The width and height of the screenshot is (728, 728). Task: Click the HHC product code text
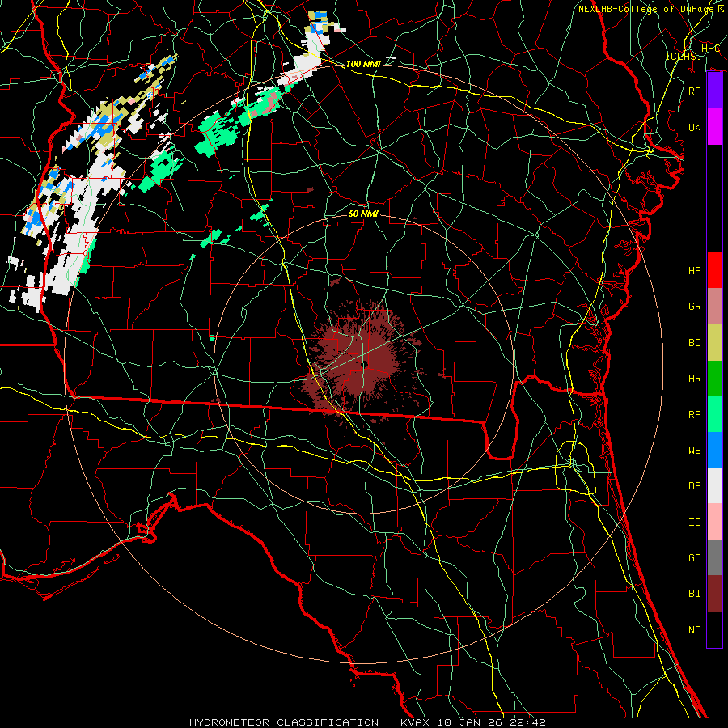pyautogui.click(x=710, y=48)
